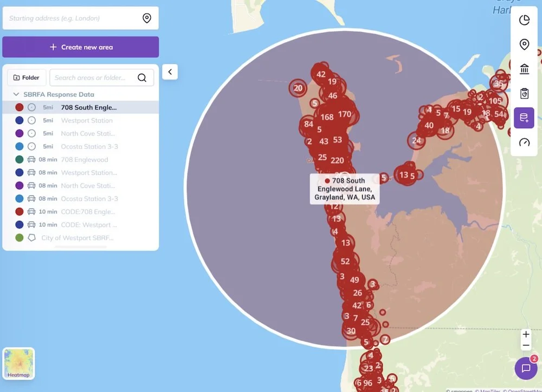Select the Ocosta Station 3-3 5mi area

point(81,146)
